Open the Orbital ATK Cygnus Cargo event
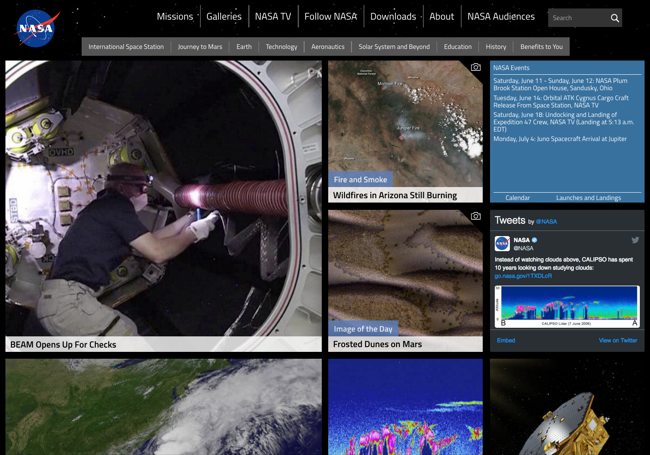 [560, 102]
